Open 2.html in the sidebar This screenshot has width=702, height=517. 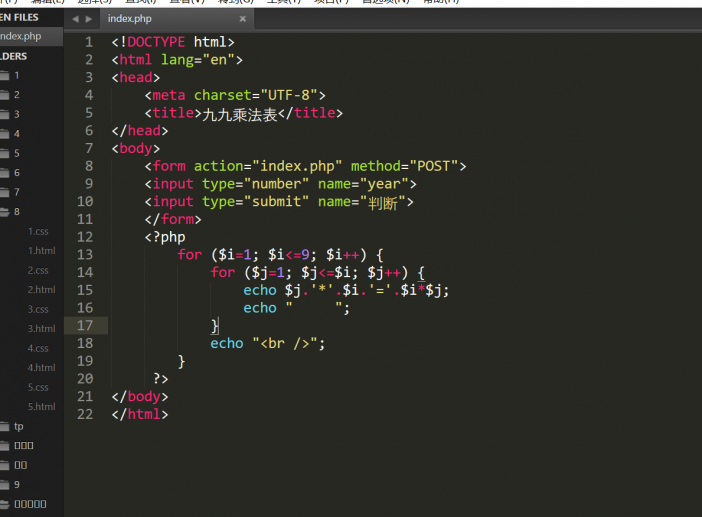coord(42,290)
